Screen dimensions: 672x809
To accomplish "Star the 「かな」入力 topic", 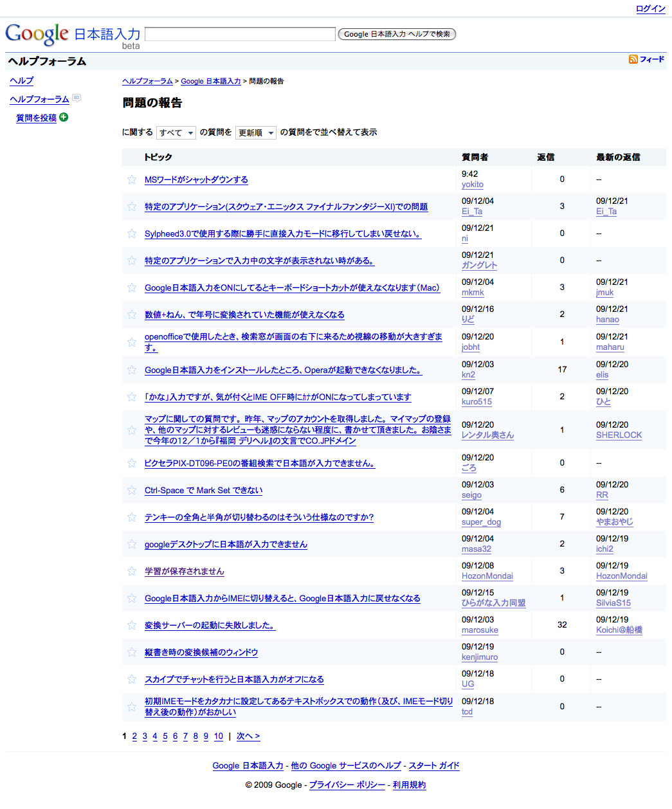I will [x=132, y=397].
